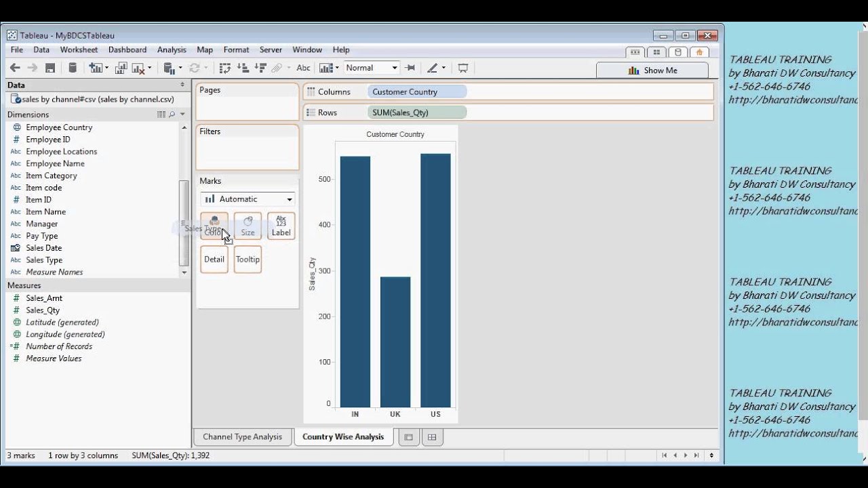Open the Highlight pen dropdown arrow
Screen dimensions: 868x488
tap(443, 68)
